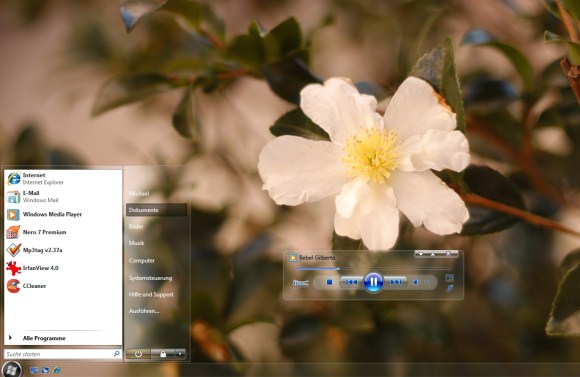
Task: Click the magnifier icon in search box
Action: pyautogui.click(x=117, y=354)
